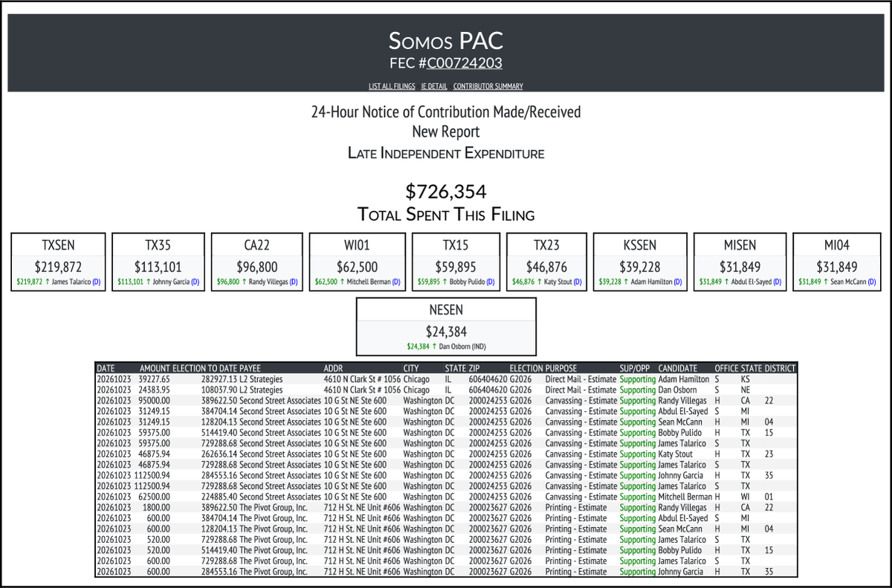Click James Talarico name in TXSEN card
This screenshot has width=892, height=588.
pos(71,282)
